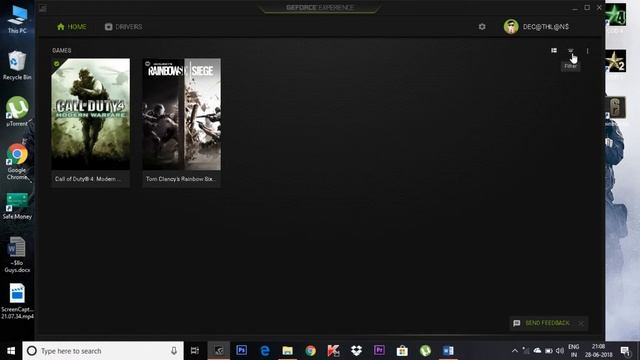Viewport: 640px width, 360px height.
Task: Click the OneDrive cloud tray icon
Action: [537, 351]
